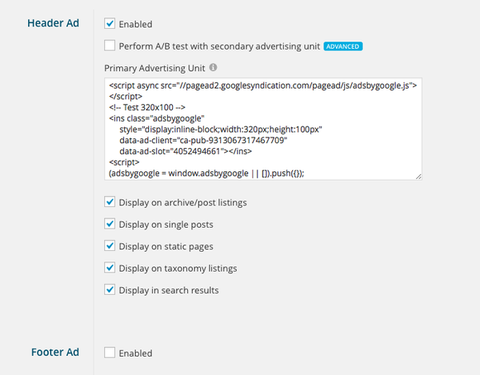
Task: Place cursor on the data-ad-slot code line
Action: pos(186,151)
